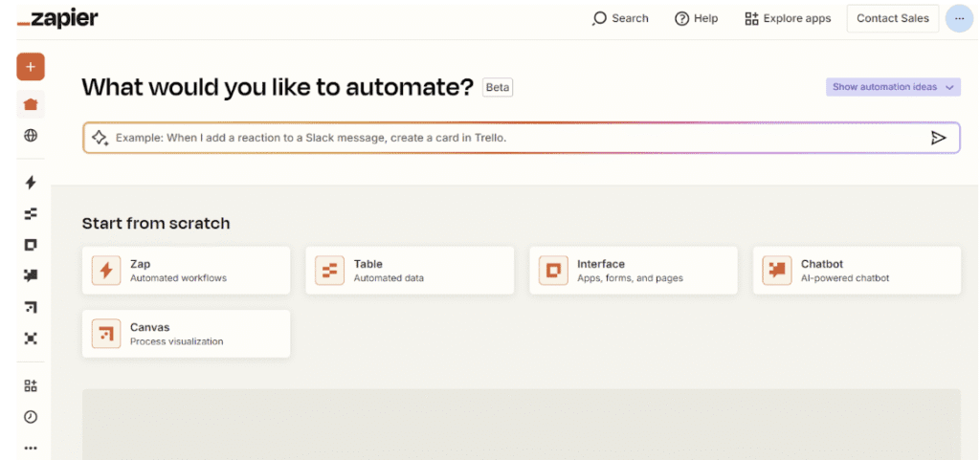980x460 pixels.
Task: Open the More ellipsis at sidebar bottom
Action: click(x=31, y=448)
